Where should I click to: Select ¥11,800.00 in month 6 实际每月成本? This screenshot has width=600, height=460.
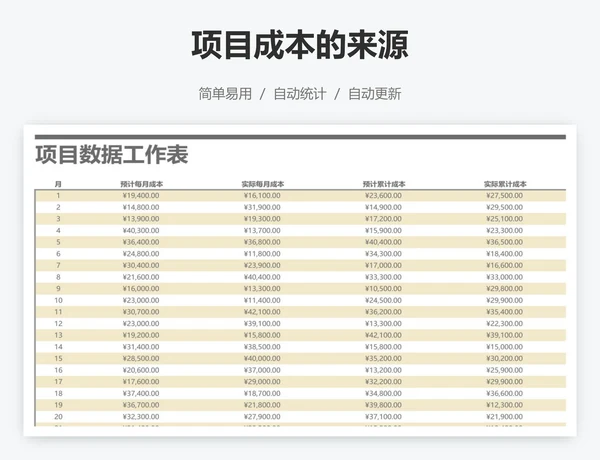(x=262, y=254)
